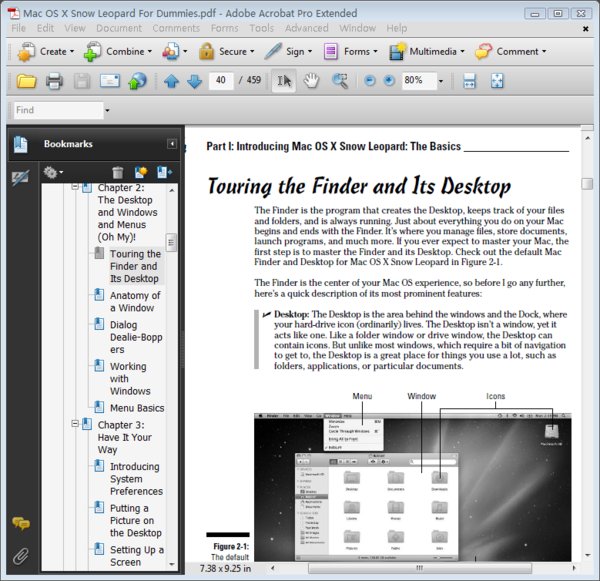600x581 pixels.
Task: Choose the Marquee Zoom tool
Action: coord(340,81)
